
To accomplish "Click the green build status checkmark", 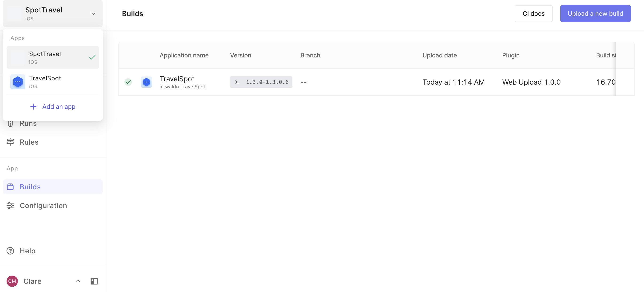I will tap(128, 82).
